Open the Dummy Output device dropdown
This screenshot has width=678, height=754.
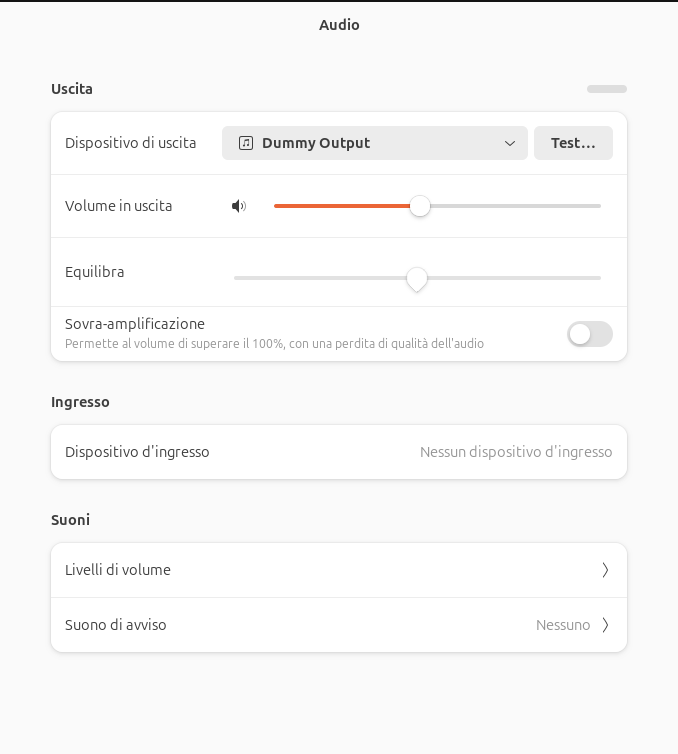[x=374, y=143]
